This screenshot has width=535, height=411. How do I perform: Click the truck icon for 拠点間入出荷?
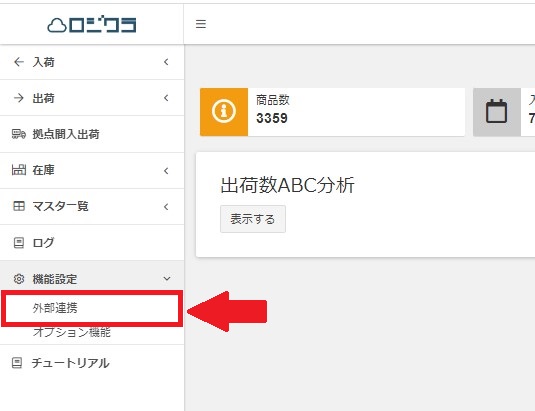[x=18, y=134]
